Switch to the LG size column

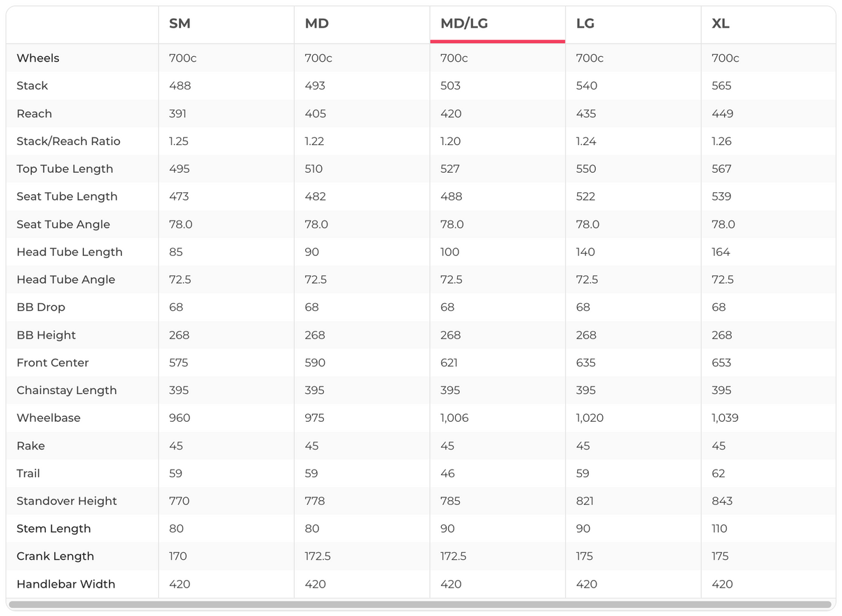[x=585, y=24]
